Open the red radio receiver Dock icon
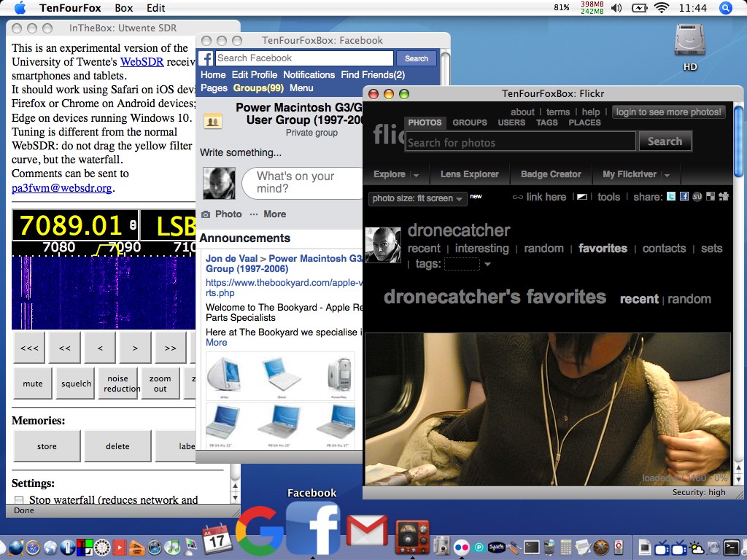Viewport: 747px width, 560px height. (413, 537)
